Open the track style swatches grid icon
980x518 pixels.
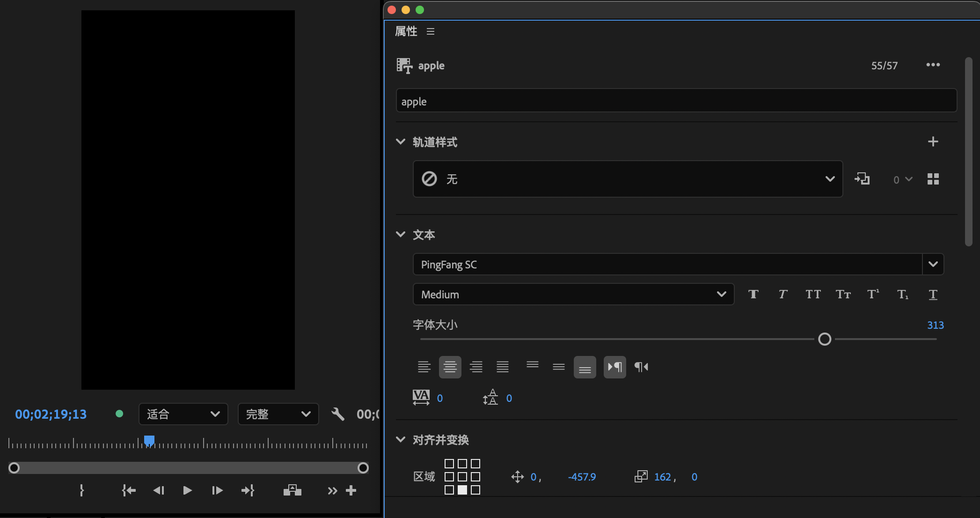(933, 179)
